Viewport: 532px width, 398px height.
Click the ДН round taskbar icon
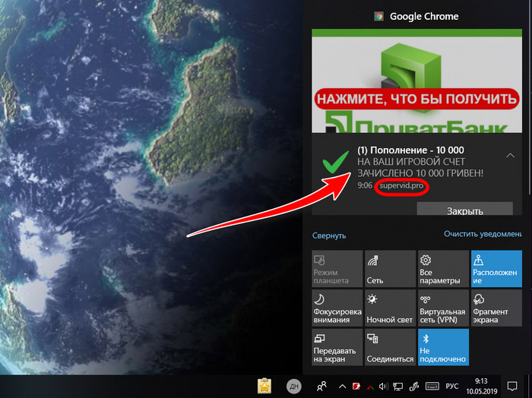point(294,386)
